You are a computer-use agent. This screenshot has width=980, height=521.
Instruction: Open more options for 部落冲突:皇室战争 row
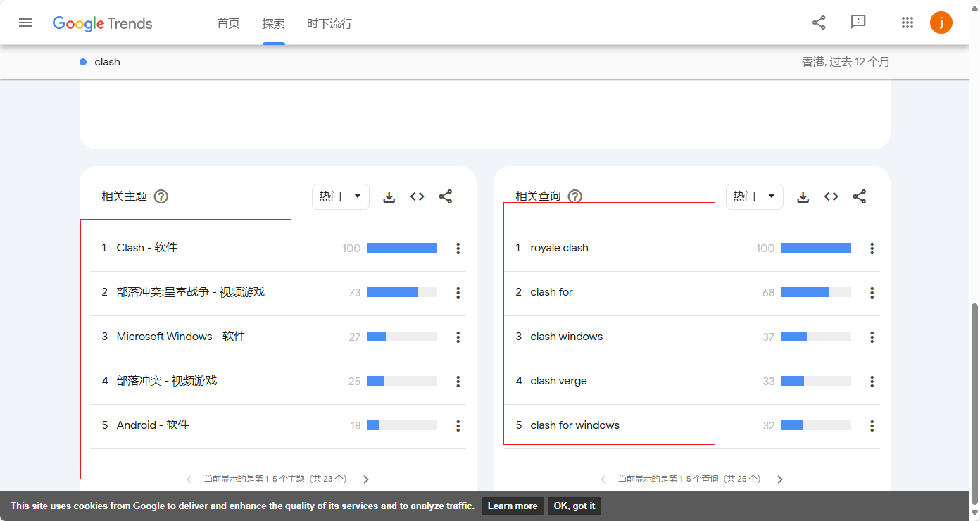click(458, 293)
